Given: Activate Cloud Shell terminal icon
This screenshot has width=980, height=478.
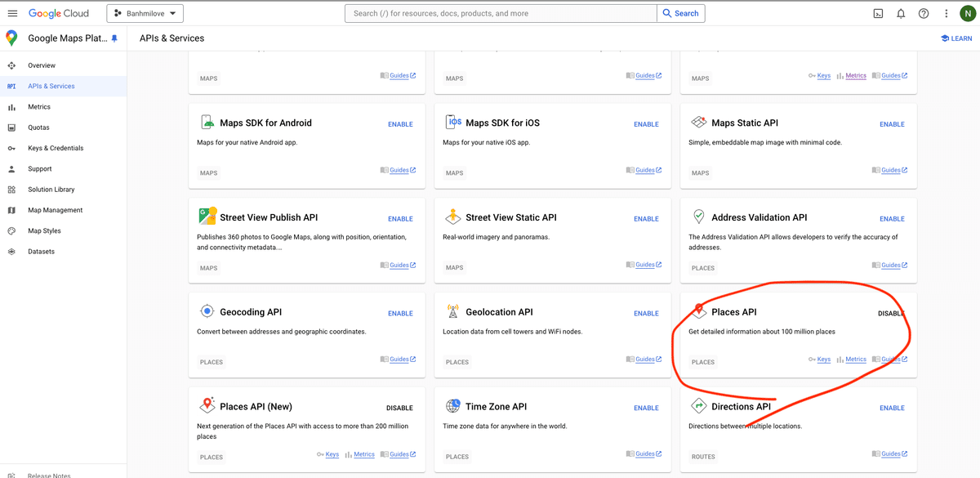Looking at the screenshot, I should click(878, 13).
